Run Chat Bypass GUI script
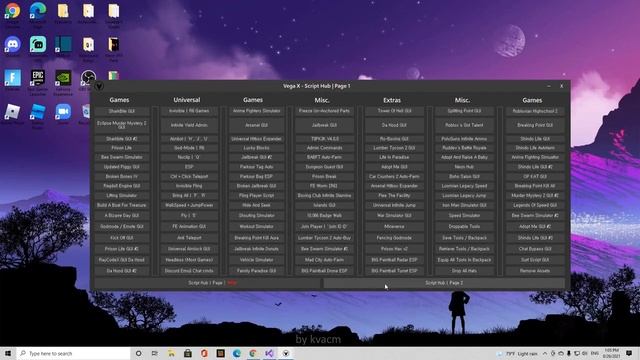This screenshot has height=360, width=640. click(x=535, y=249)
